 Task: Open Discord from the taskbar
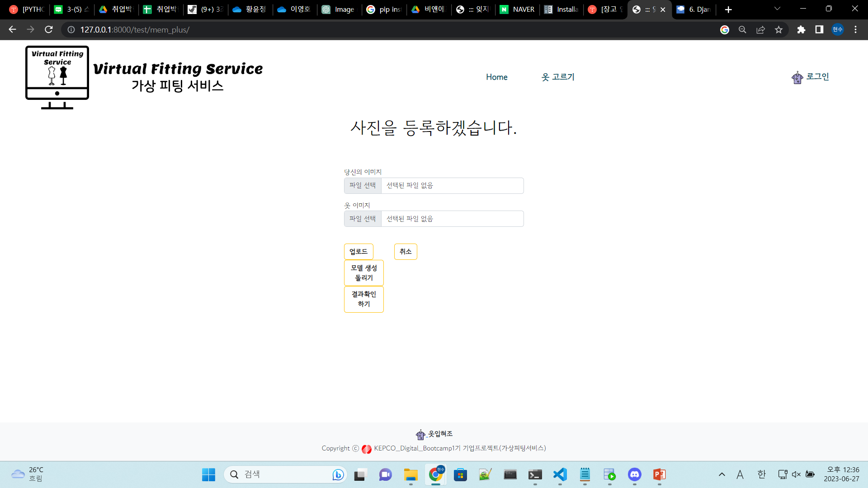(634, 474)
